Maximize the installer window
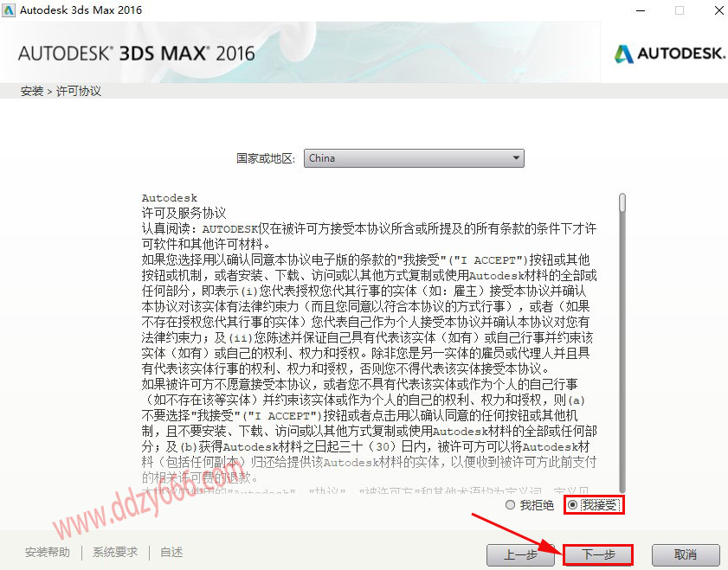 tap(680, 10)
